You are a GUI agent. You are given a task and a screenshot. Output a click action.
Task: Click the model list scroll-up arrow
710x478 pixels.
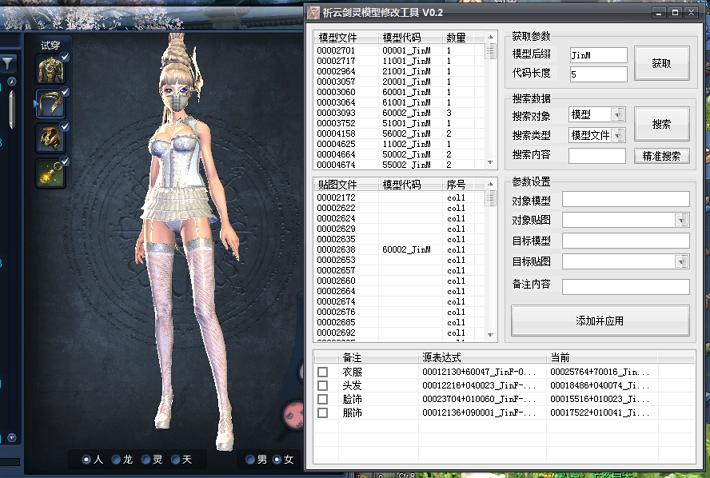[490, 37]
